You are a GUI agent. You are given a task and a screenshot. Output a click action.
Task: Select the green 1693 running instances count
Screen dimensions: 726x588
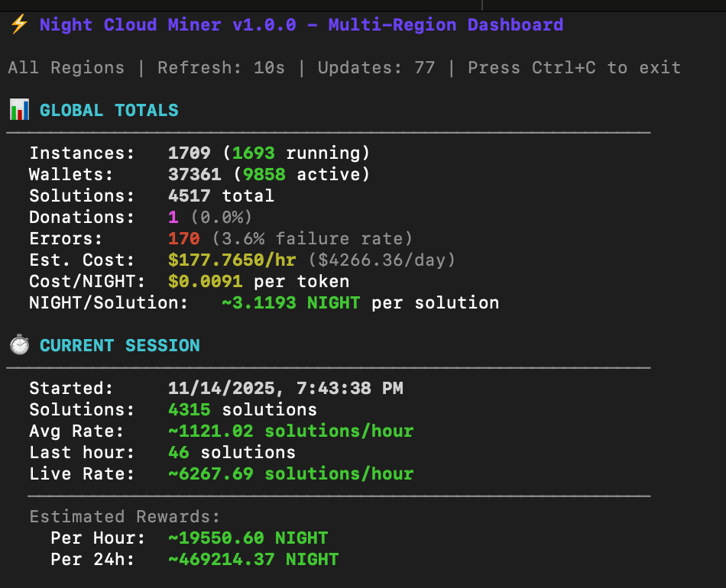[x=254, y=153]
